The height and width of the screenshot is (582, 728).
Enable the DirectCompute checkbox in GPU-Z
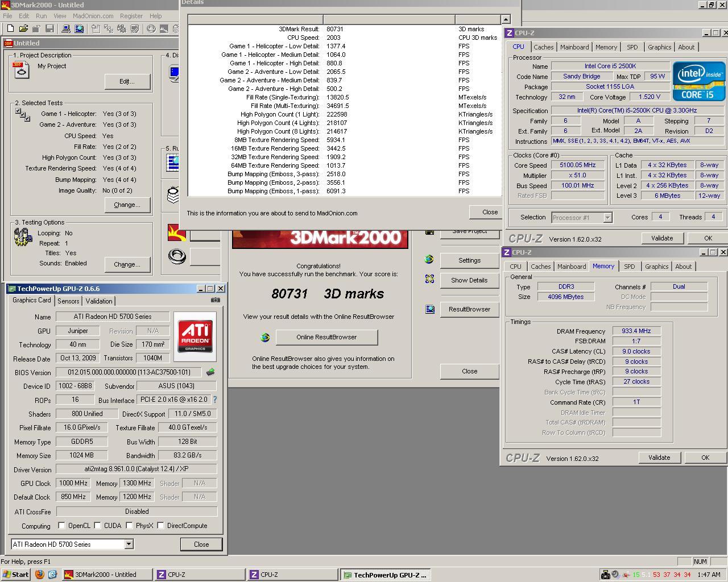pyautogui.click(x=160, y=526)
